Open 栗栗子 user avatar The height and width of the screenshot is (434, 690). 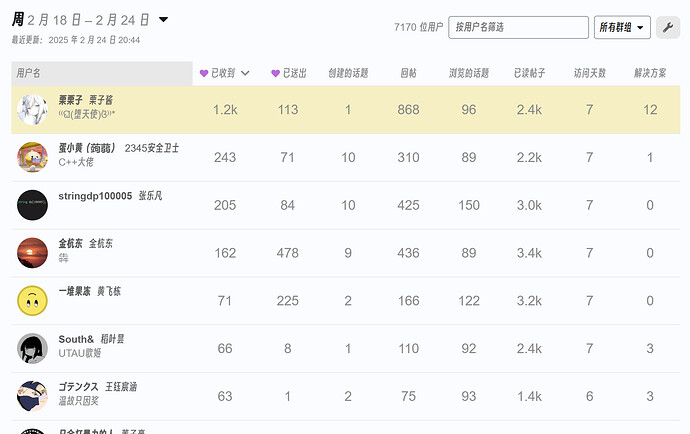pos(32,110)
